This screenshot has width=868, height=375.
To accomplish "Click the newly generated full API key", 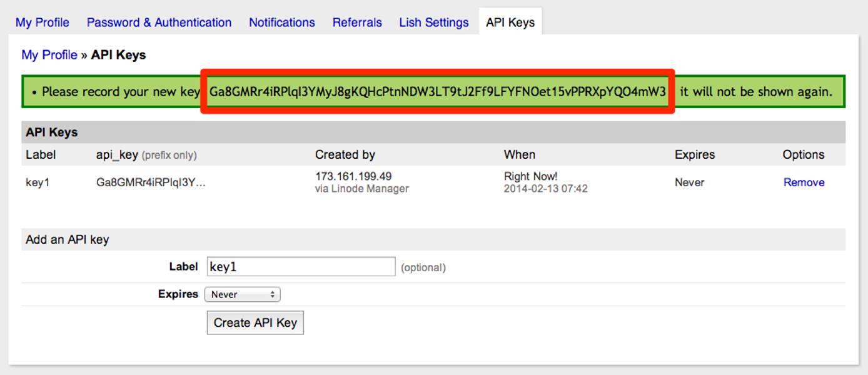I will click(x=437, y=92).
